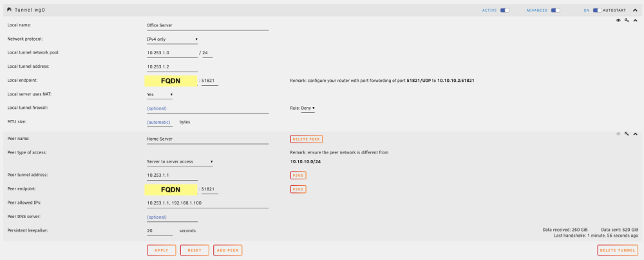Open Peer type of access dropdown

[x=180, y=162]
